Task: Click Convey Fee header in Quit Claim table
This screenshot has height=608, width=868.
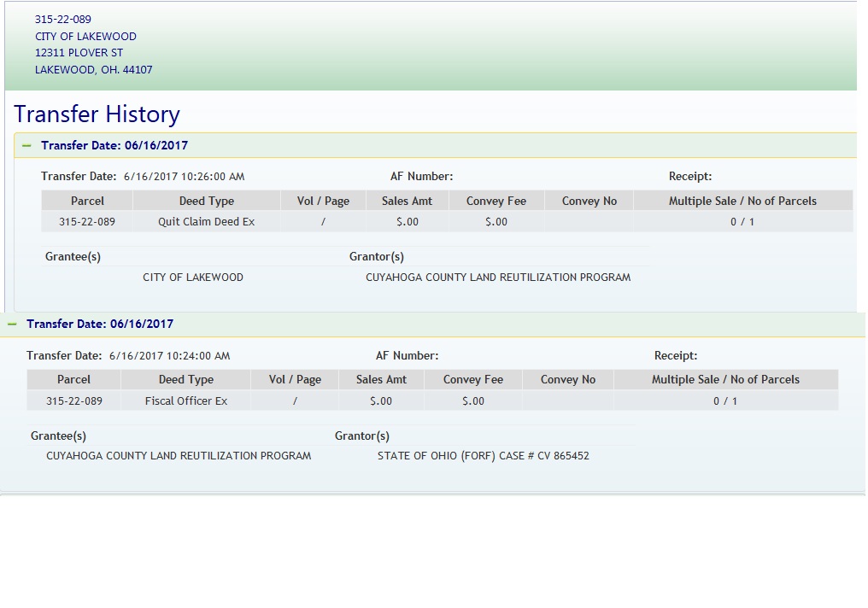Action: [496, 202]
